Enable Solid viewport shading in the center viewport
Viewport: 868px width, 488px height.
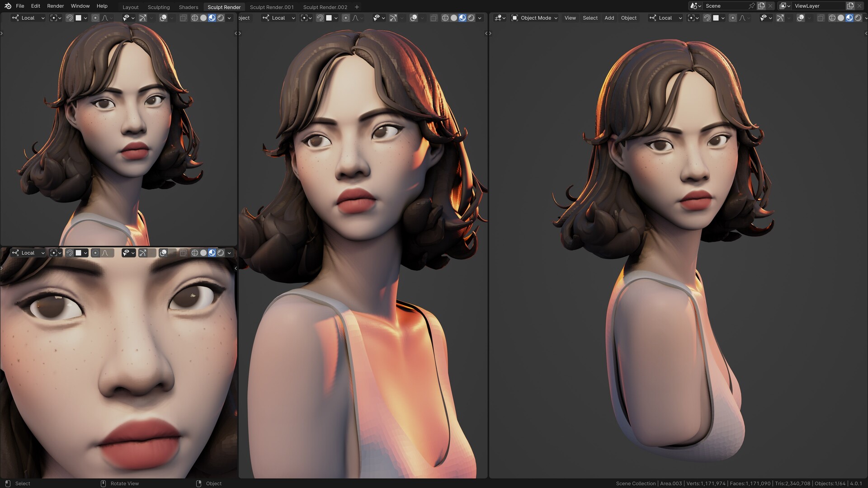tap(453, 18)
